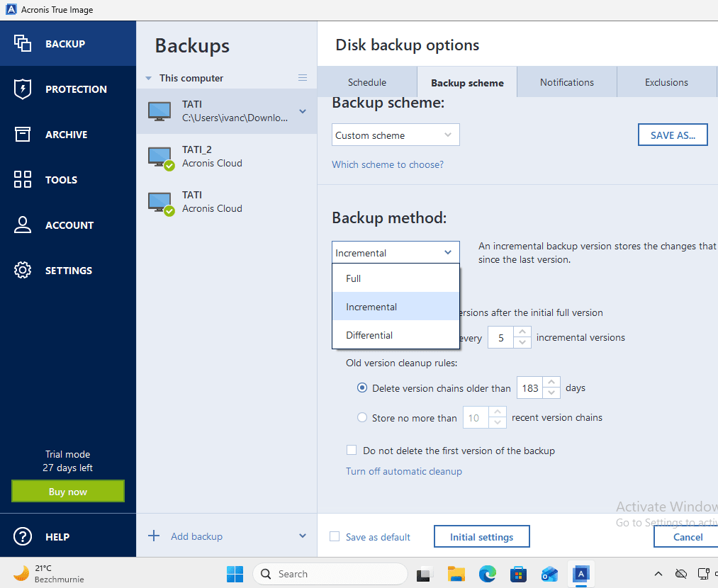Switch to Schedule tab
Screen dimensions: 718x588
pos(366,82)
